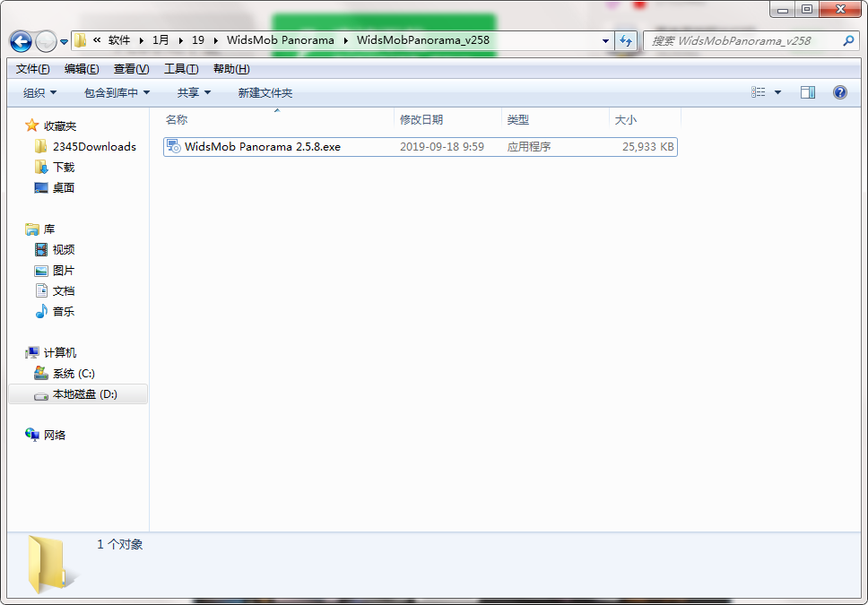This screenshot has width=868, height=605.
Task: Open subfolder arrow after 19
Action: pos(215,40)
